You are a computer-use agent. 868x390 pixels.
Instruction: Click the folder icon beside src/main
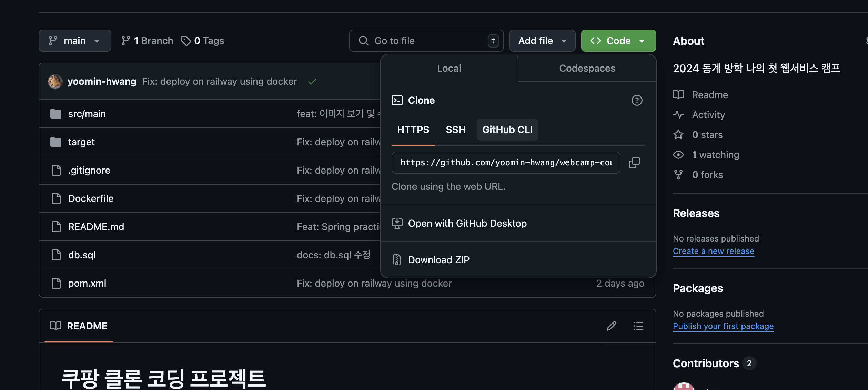click(56, 114)
